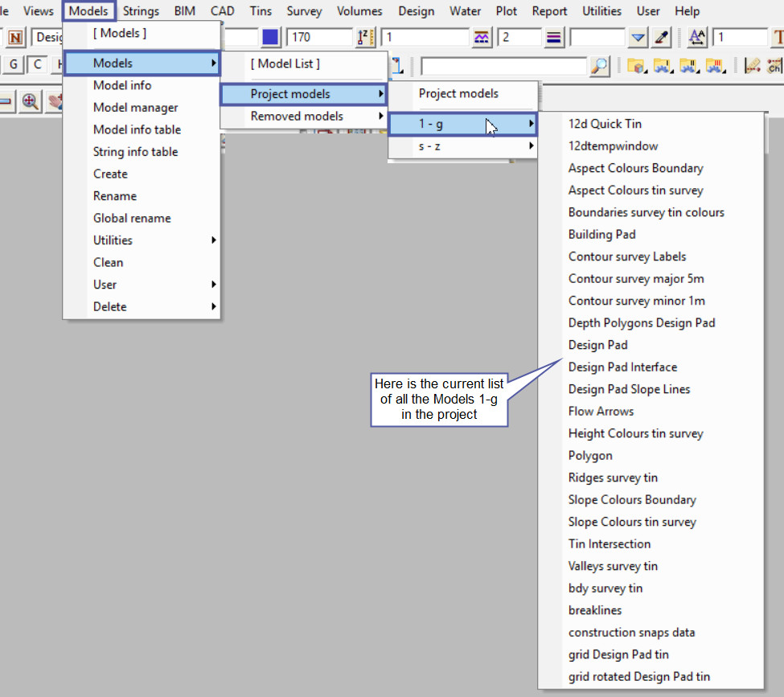Click the search text field
The height and width of the screenshot is (697, 784).
coord(504,65)
